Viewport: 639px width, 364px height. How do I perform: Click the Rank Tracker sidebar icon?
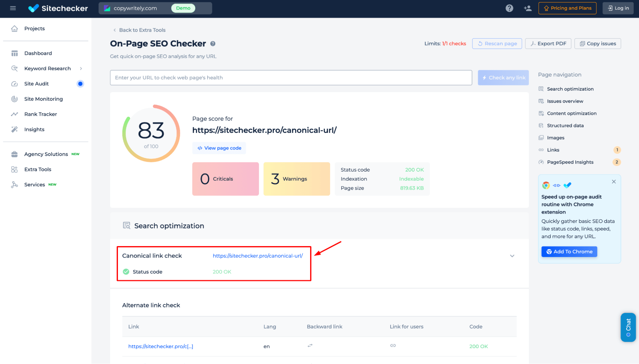pyautogui.click(x=14, y=114)
